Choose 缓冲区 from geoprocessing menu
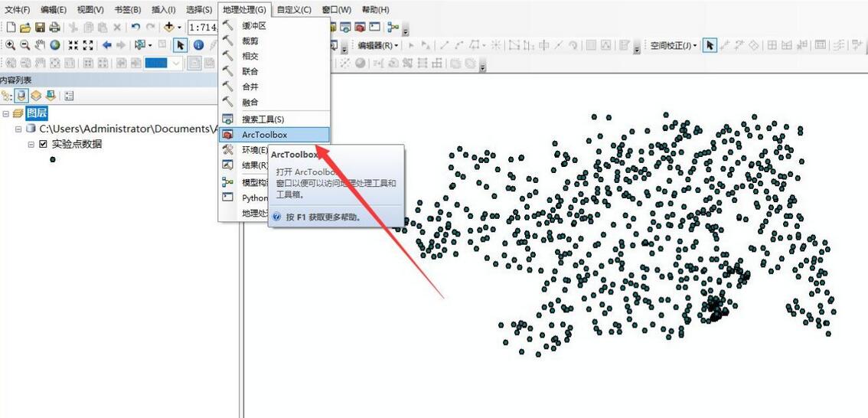The width and height of the screenshot is (868, 418). click(x=275, y=25)
